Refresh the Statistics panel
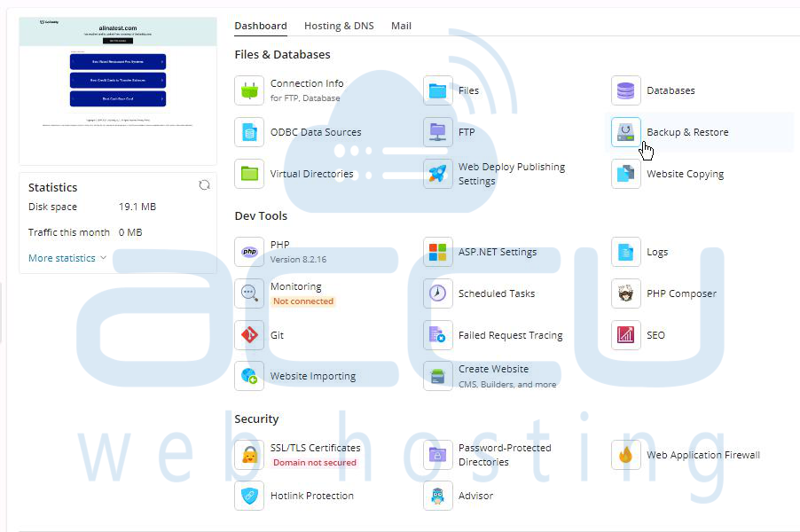The width and height of the screenshot is (800, 532). click(204, 185)
